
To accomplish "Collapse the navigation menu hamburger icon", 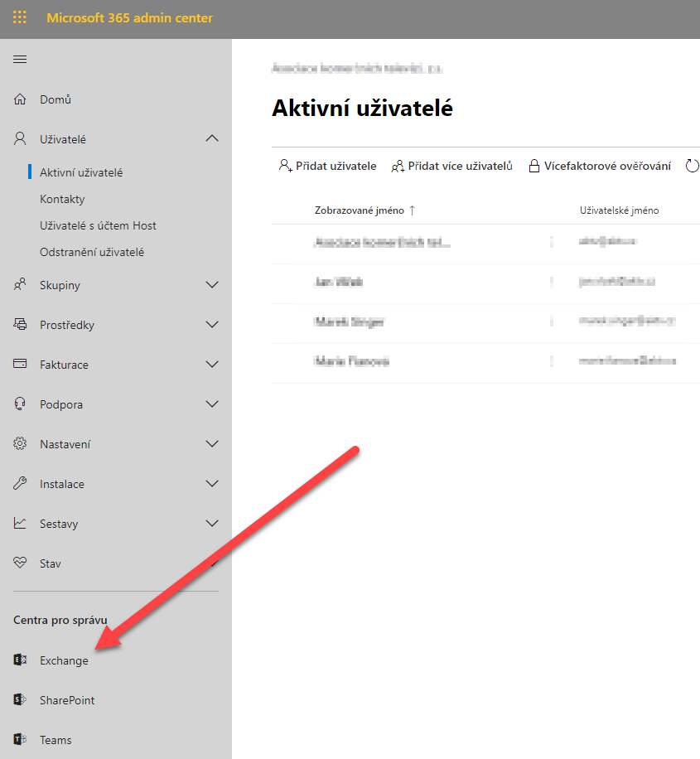I will coord(20,60).
